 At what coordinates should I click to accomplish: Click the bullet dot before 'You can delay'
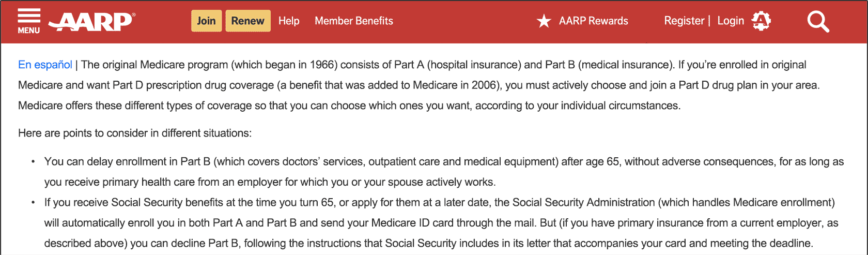(33, 161)
